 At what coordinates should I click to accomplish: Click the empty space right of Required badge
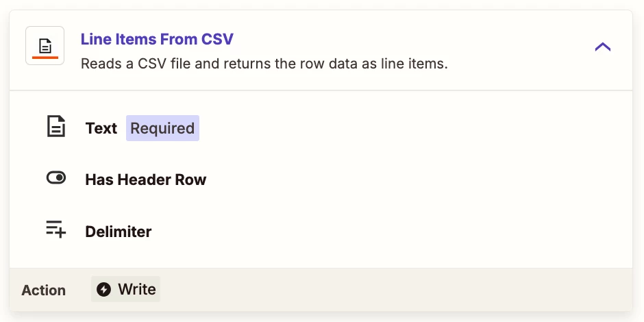(x=410, y=128)
